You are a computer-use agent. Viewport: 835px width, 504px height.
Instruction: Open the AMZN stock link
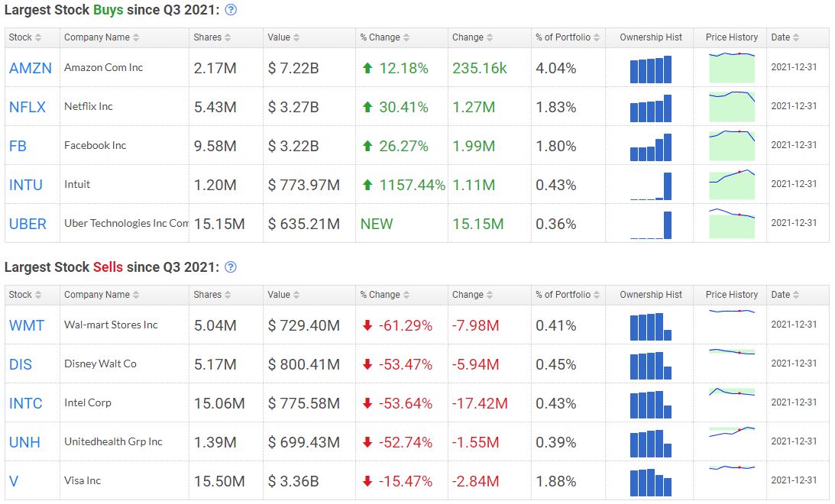tap(31, 68)
